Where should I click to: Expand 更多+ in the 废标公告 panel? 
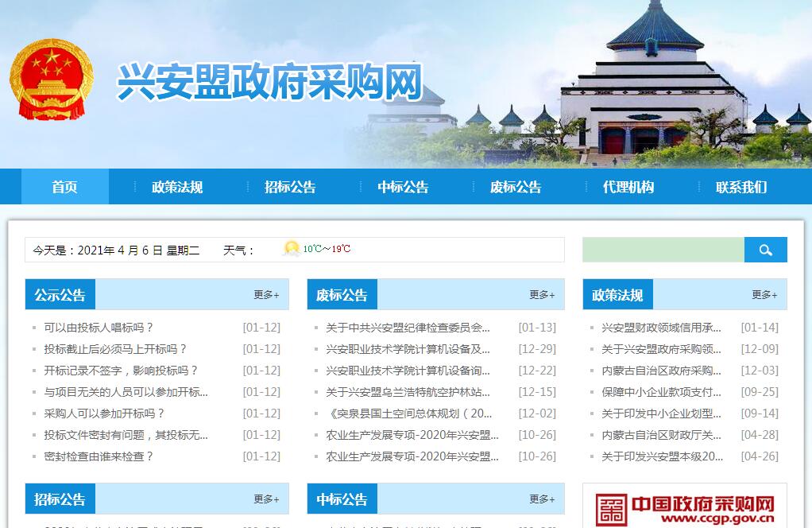(542, 295)
